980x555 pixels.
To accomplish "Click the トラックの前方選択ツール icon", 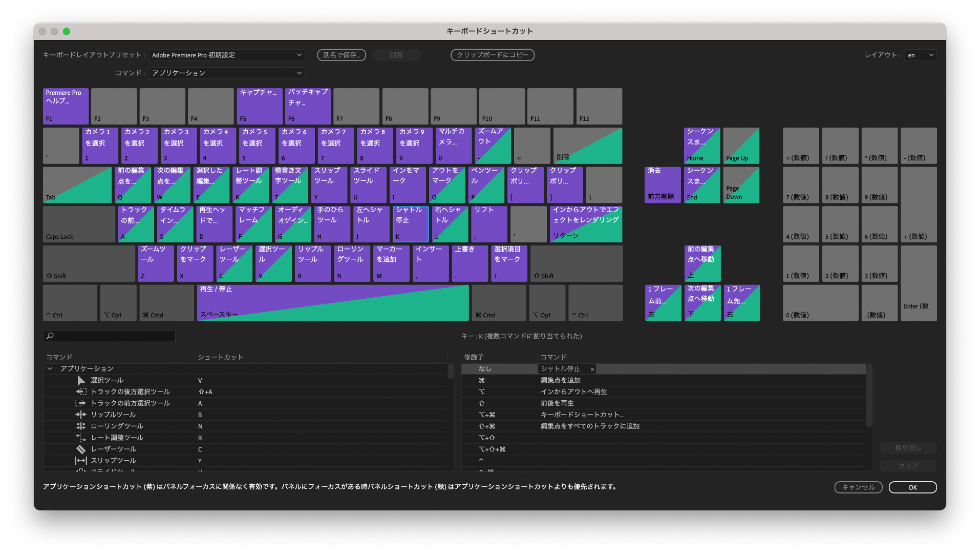I will [x=81, y=403].
